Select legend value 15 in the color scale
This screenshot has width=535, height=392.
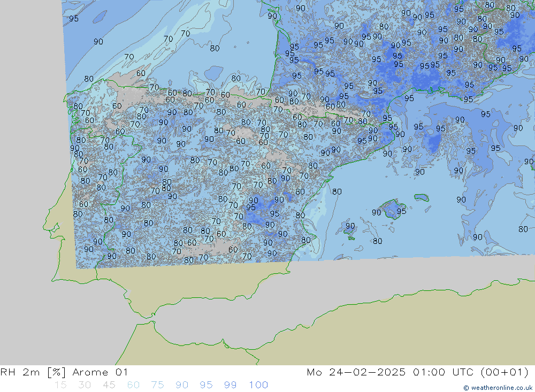click(60, 385)
